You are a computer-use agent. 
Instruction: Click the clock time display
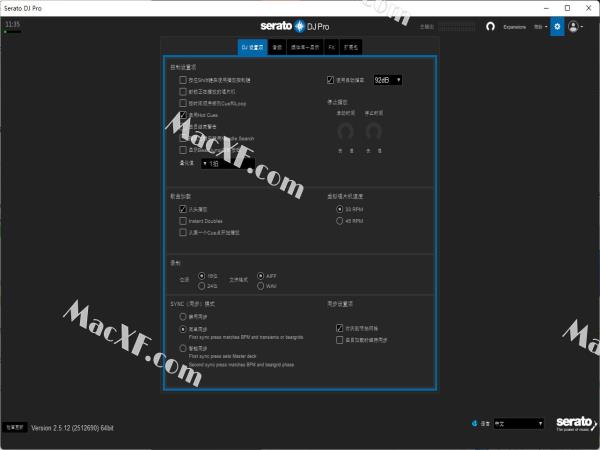[12, 24]
